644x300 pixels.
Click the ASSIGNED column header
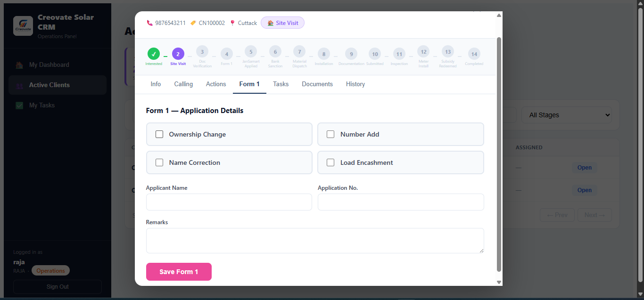[529, 147]
